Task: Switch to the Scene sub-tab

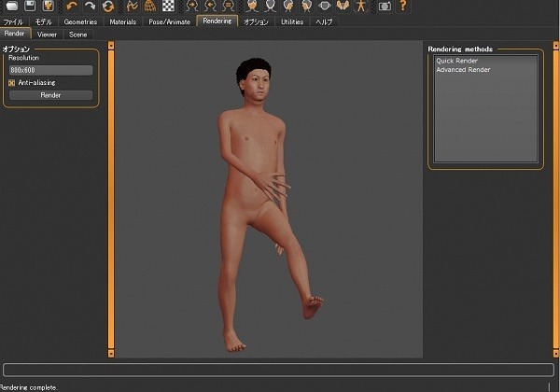Action: [x=77, y=35]
